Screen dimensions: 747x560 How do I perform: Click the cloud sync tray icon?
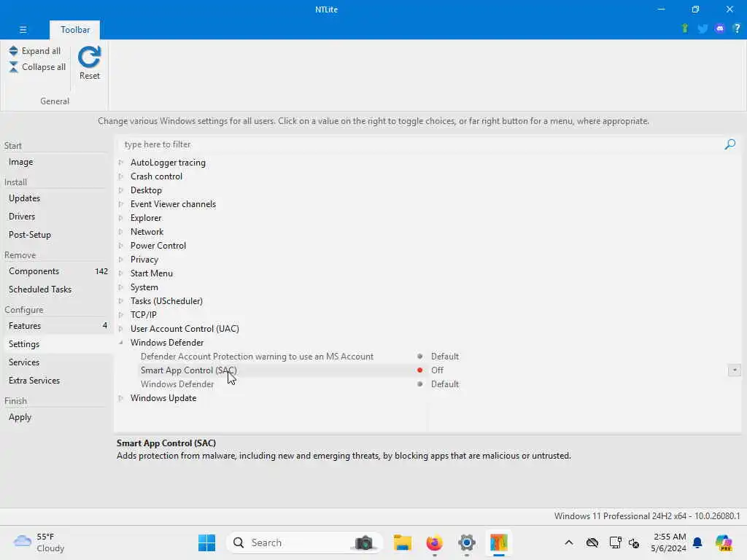coord(592,542)
